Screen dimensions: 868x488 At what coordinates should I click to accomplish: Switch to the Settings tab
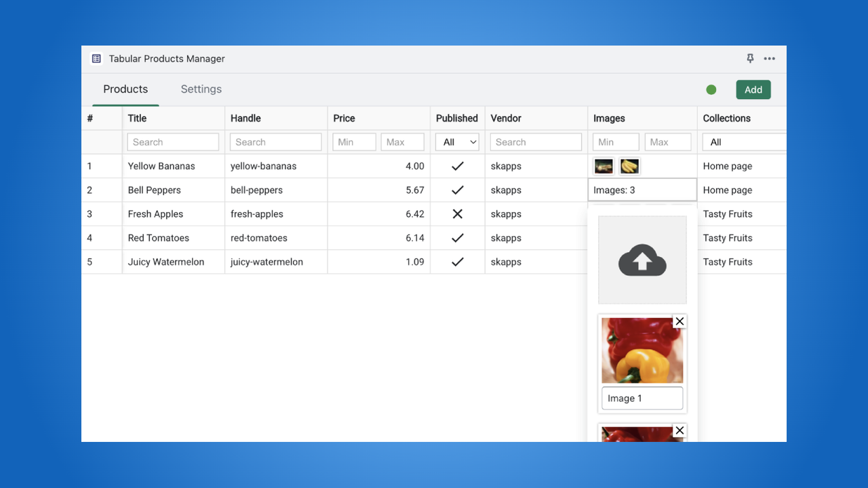tap(201, 89)
